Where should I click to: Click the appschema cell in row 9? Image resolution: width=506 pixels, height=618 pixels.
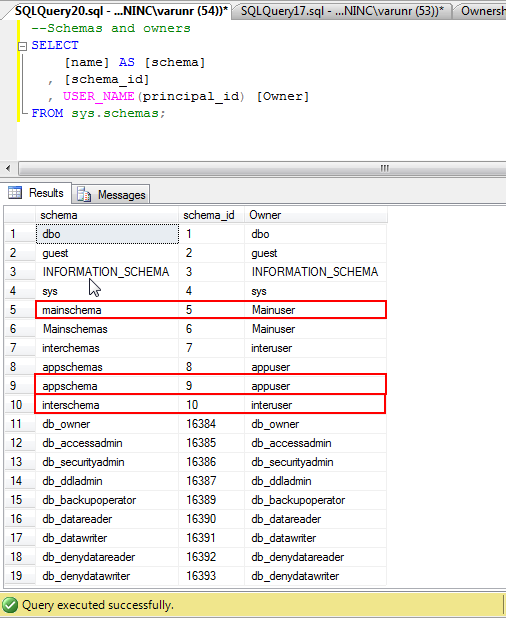pyautogui.click(x=107, y=386)
